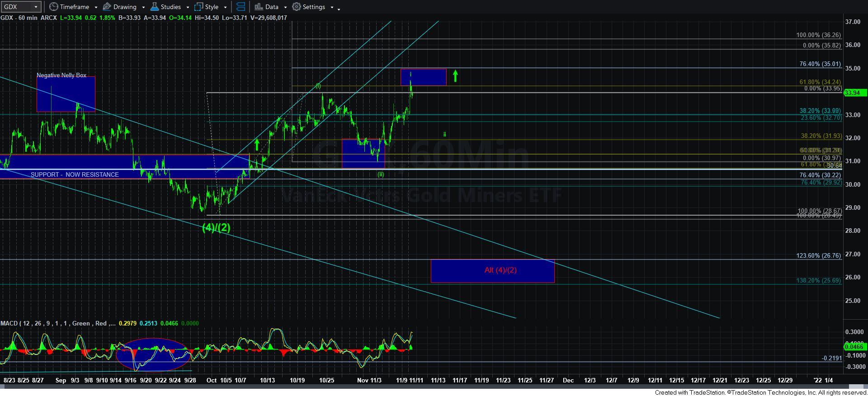Expand the Data dropdown arrow
The height and width of the screenshot is (396, 868).
click(285, 7)
